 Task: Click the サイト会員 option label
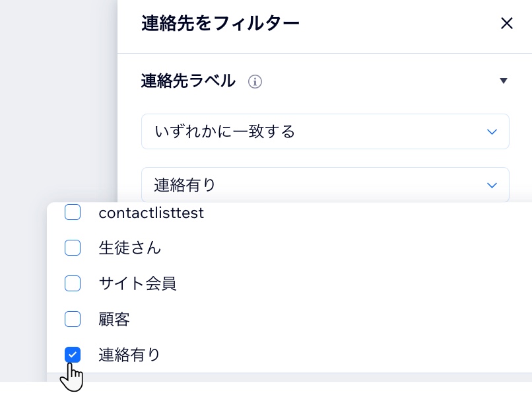137,283
